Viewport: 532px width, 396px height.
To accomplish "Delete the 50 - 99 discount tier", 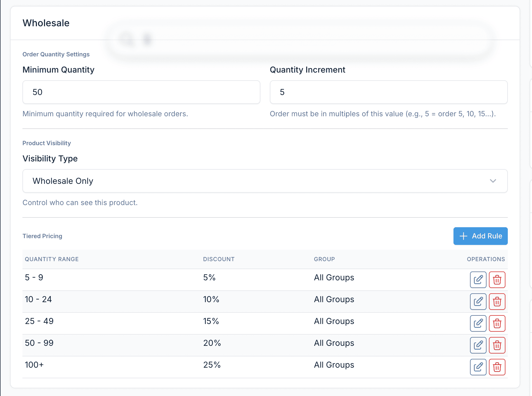I will coord(497,345).
